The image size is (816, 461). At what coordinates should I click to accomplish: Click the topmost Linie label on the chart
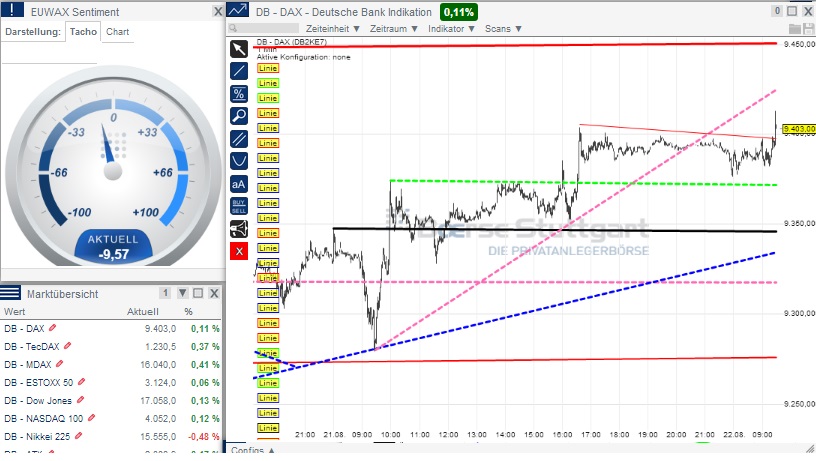coord(267,68)
